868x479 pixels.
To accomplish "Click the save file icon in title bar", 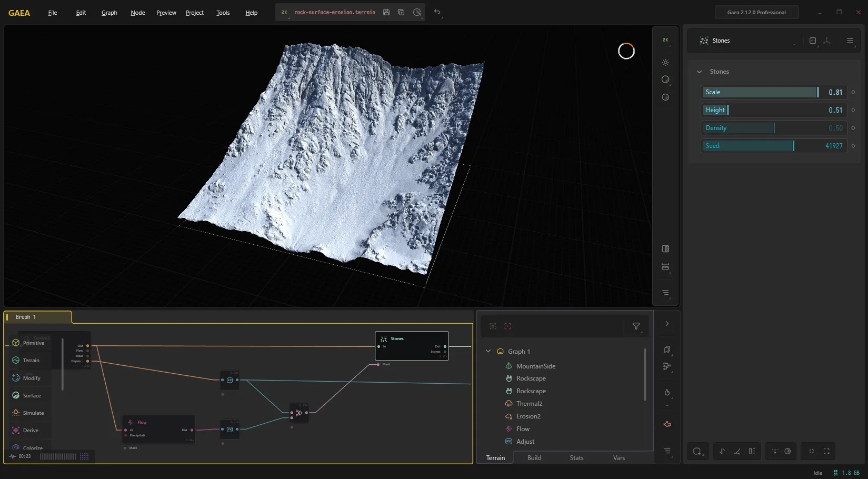I will click(x=386, y=12).
